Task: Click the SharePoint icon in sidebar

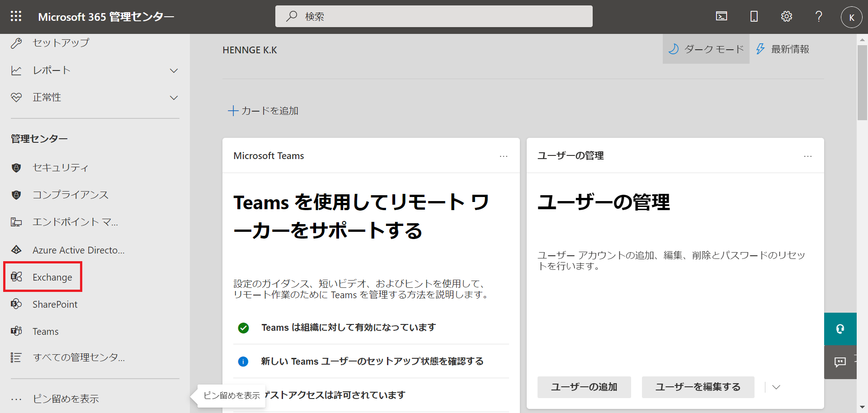Action: click(x=16, y=304)
